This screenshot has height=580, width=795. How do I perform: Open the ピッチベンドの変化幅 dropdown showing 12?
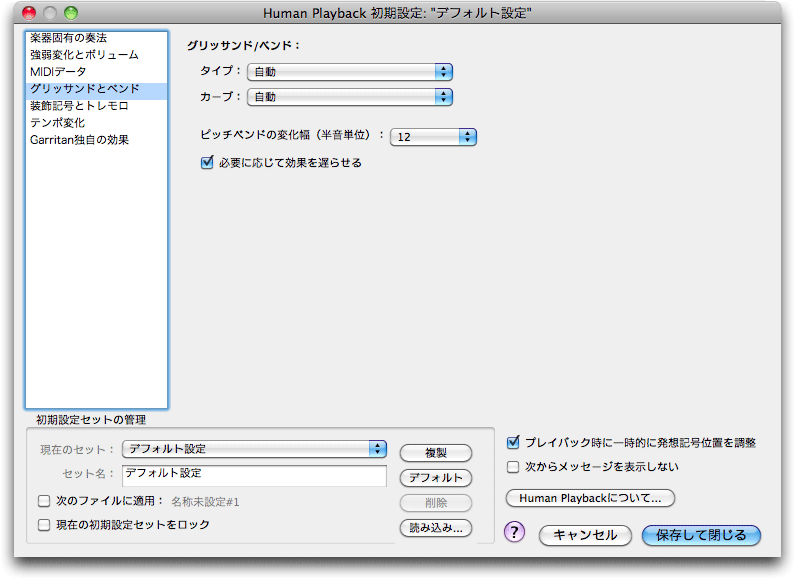click(x=433, y=137)
